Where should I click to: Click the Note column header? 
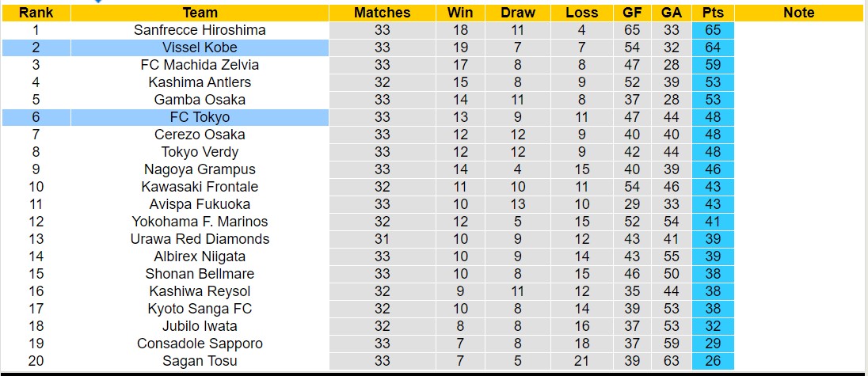tap(798, 13)
